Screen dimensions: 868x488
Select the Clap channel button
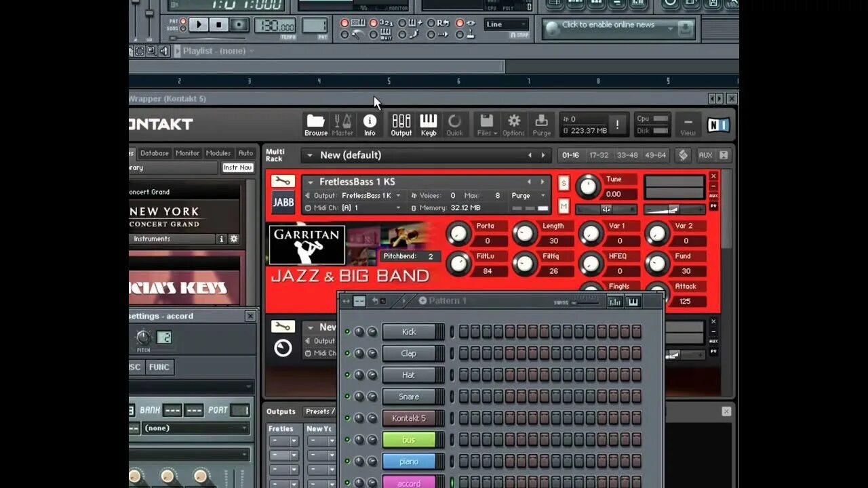point(409,353)
